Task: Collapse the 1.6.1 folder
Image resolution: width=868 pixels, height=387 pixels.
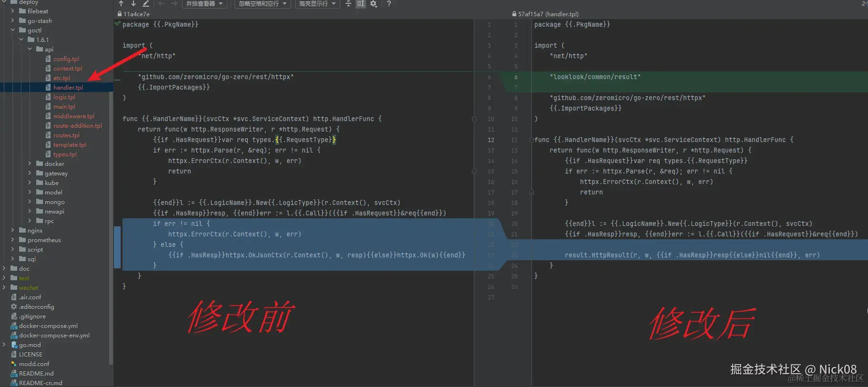Action: (21, 40)
